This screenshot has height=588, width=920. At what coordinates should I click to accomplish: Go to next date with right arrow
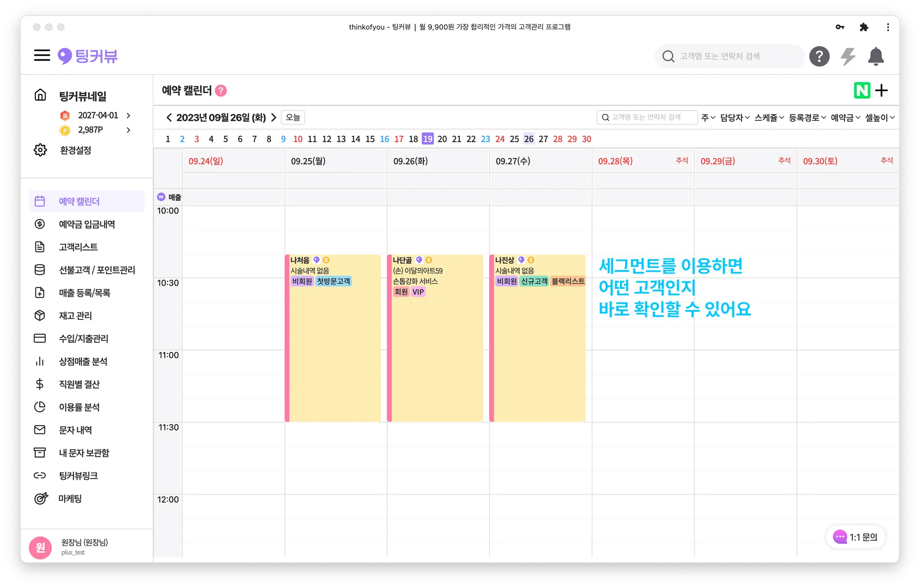(x=274, y=118)
